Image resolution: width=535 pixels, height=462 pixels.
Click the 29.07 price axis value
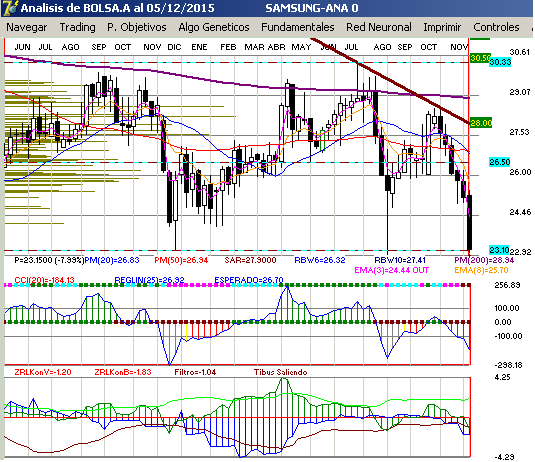click(x=520, y=92)
